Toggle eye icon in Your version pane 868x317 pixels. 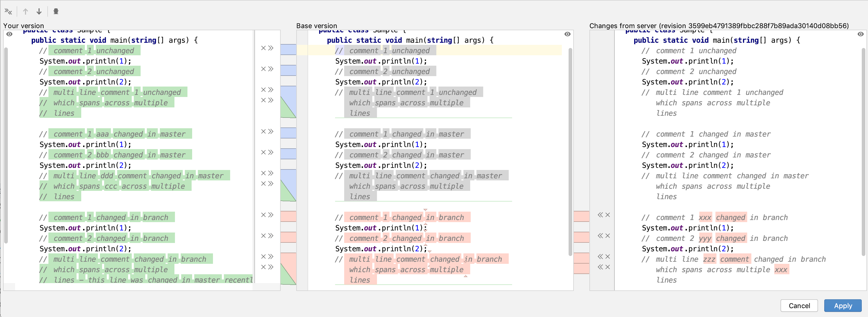pos(9,34)
